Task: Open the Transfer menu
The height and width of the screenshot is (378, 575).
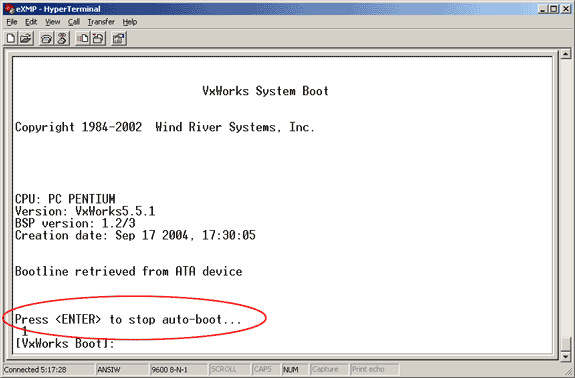Action: click(x=101, y=22)
